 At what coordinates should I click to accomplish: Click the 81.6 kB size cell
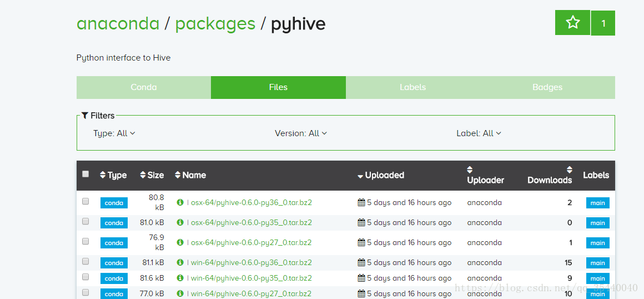tap(152, 278)
